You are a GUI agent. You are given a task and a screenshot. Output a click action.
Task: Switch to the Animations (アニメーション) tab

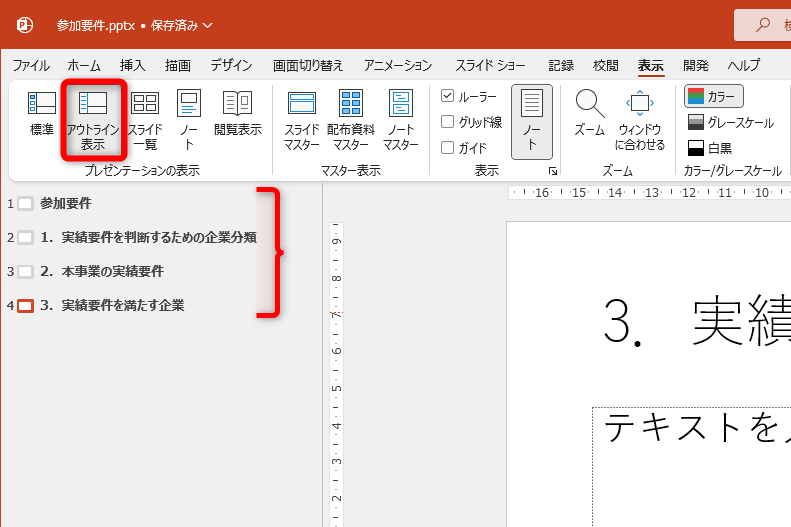tap(398, 66)
